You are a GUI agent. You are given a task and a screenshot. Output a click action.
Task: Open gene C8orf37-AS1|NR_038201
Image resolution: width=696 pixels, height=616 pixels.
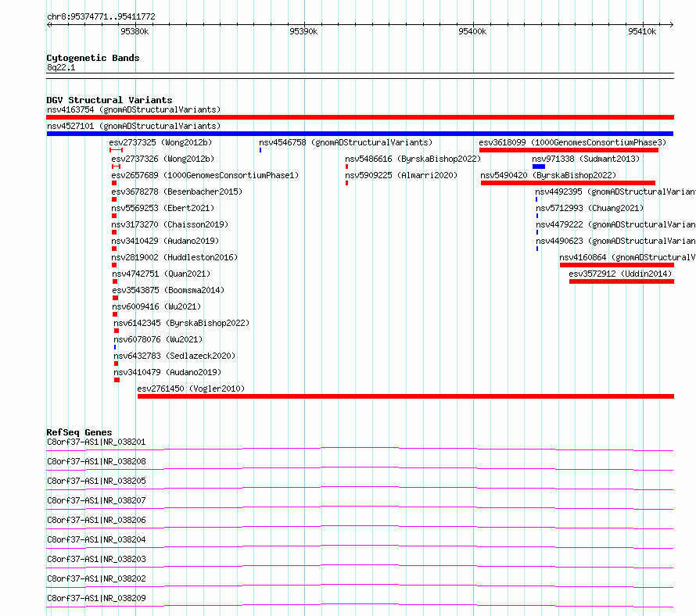coord(96,442)
